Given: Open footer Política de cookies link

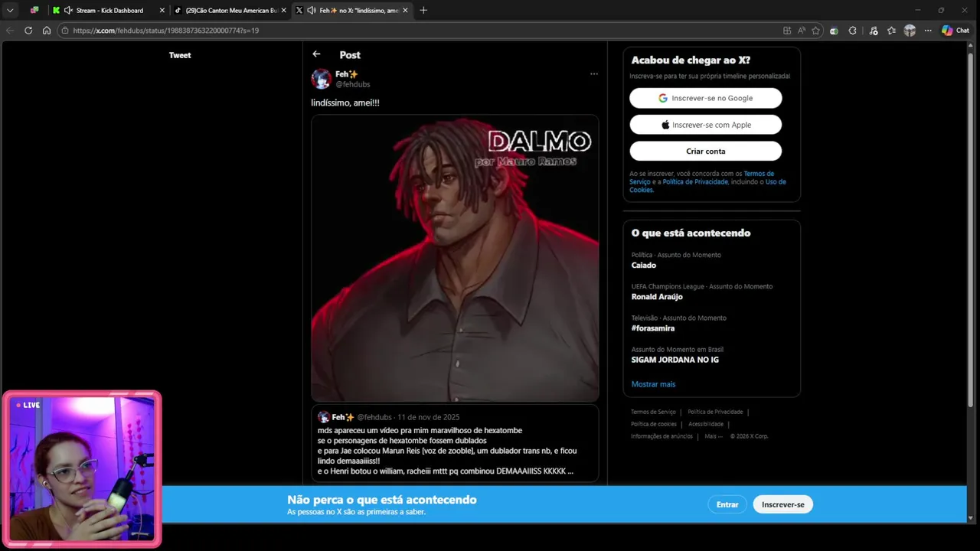Looking at the screenshot, I should coord(654,424).
